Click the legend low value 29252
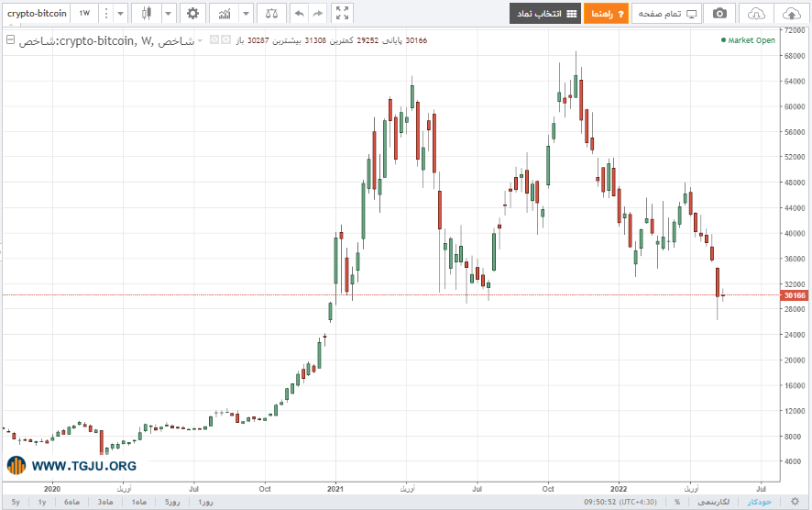812x510 pixels. [368, 40]
